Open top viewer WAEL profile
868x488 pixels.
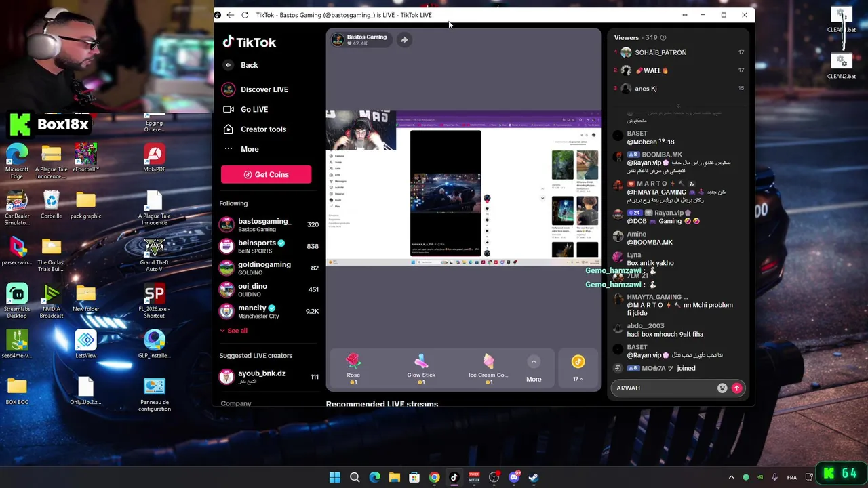point(679,70)
